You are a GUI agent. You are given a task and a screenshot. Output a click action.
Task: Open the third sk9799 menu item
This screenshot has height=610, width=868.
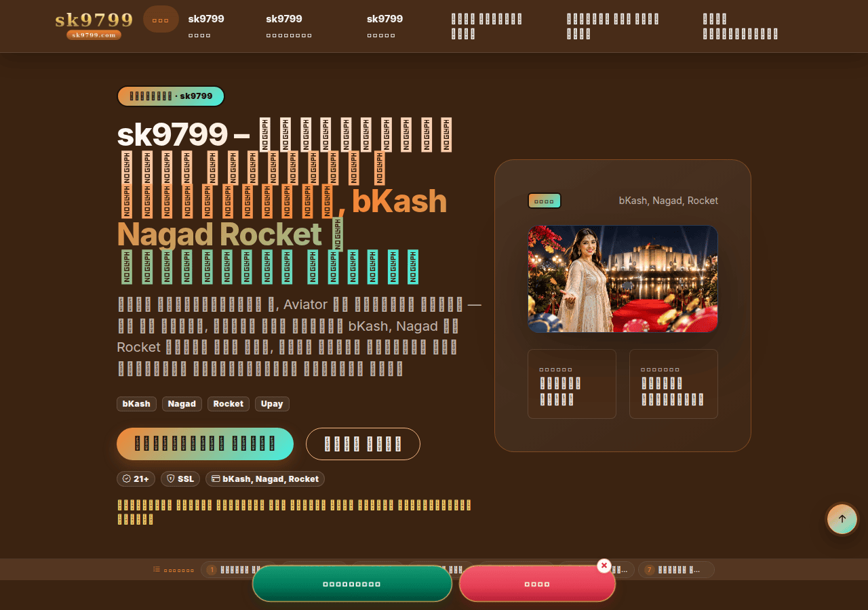(384, 26)
